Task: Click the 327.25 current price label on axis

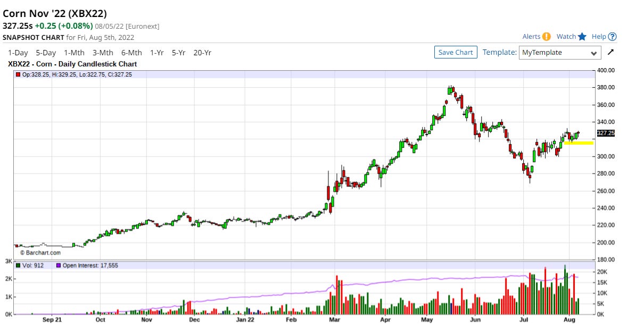Action: pyautogui.click(x=606, y=133)
